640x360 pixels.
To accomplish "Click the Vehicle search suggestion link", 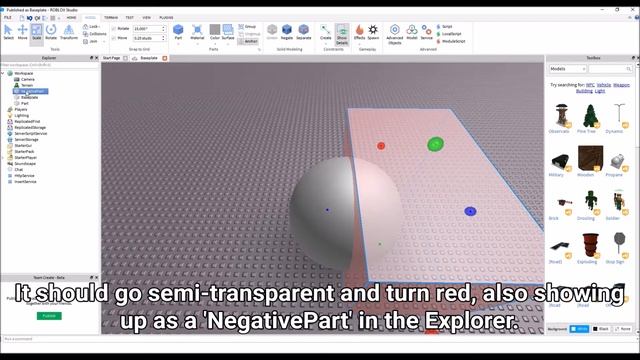I will point(604,85).
